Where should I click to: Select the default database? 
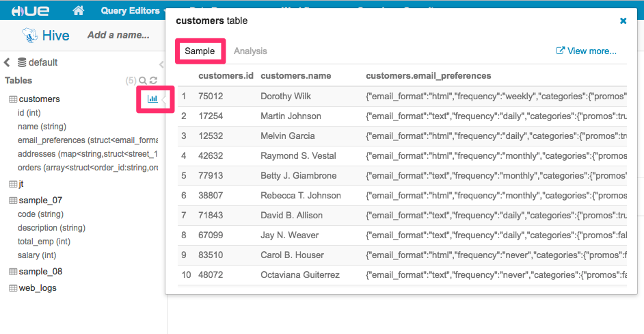pos(42,62)
